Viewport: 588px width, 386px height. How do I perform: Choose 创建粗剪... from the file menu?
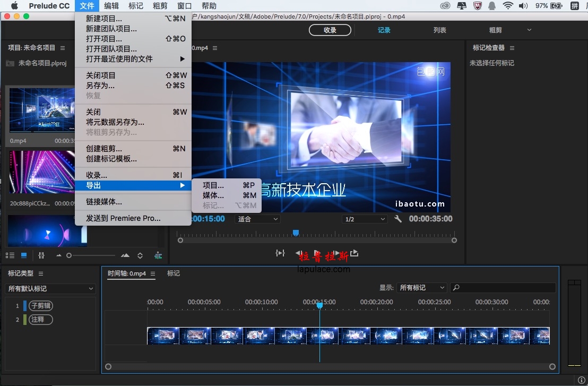[133, 149]
